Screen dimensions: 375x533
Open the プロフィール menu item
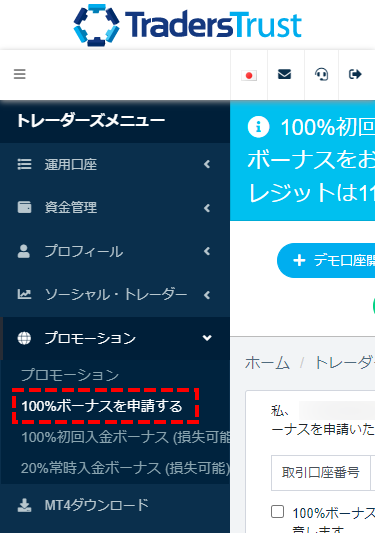tap(115, 252)
